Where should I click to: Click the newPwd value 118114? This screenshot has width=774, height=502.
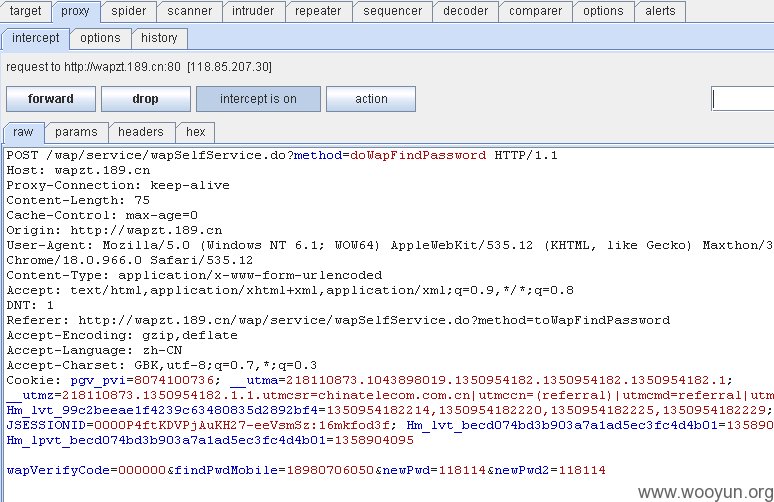tap(462, 470)
